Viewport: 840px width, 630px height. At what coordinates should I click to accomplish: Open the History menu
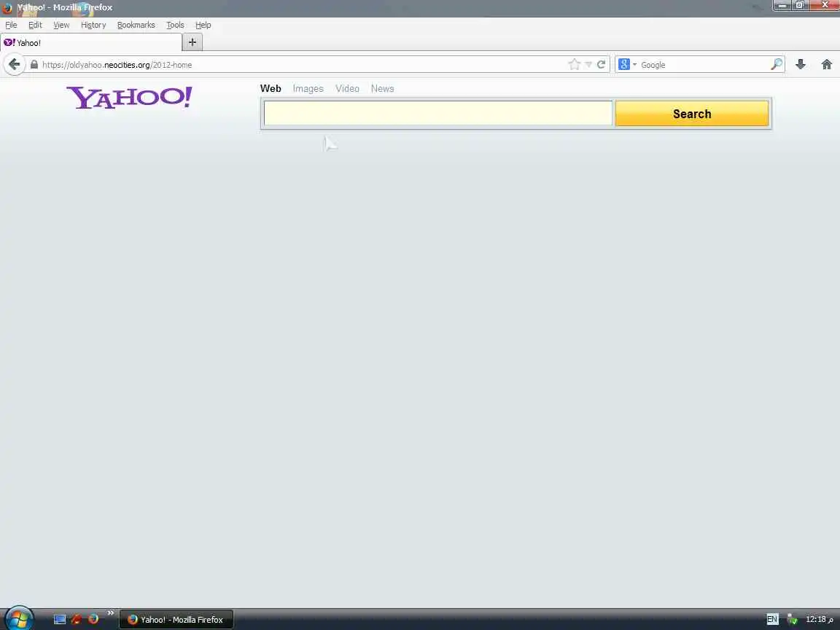[93, 26]
